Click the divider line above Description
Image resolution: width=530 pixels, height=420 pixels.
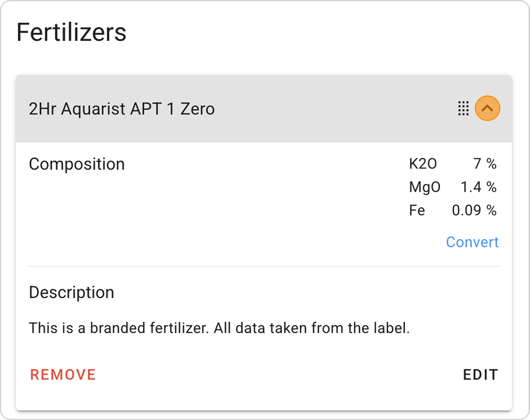click(x=264, y=266)
